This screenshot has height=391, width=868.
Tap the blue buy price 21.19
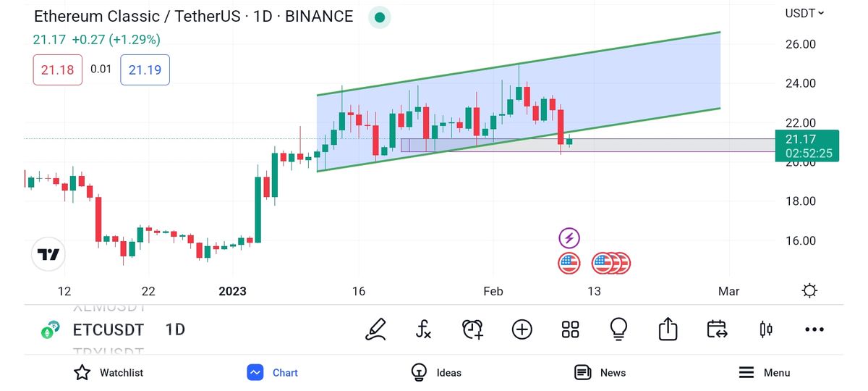145,70
